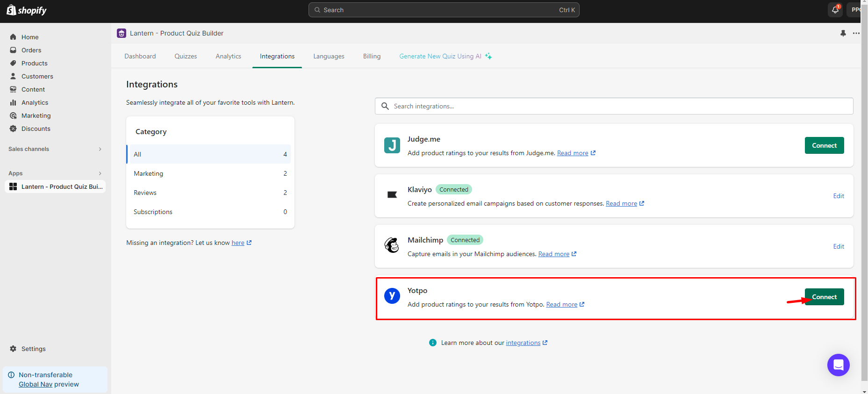868x394 pixels.
Task: Click the notifications bell icon
Action: click(x=835, y=10)
